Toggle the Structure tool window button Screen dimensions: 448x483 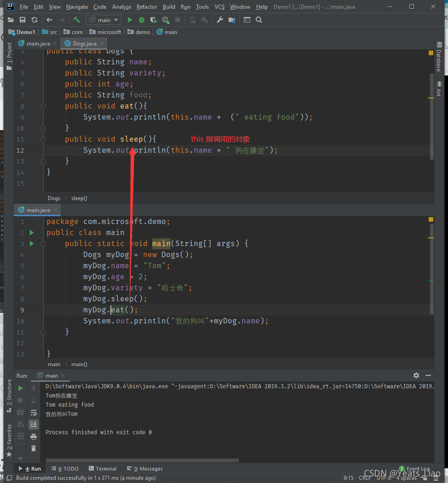9,396
